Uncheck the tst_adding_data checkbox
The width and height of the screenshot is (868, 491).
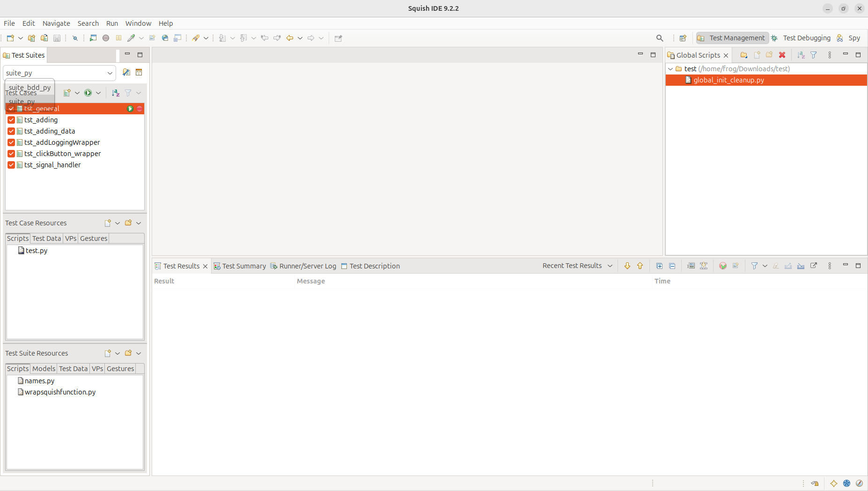[11, 131]
